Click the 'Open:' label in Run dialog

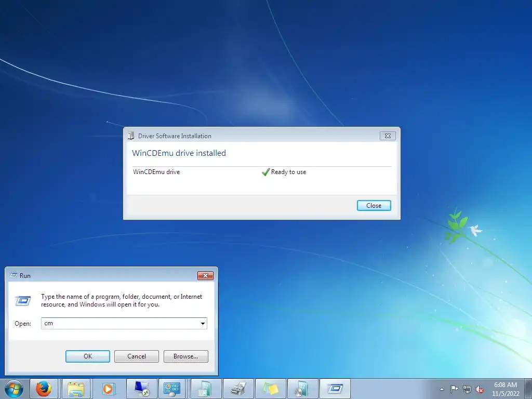coord(23,324)
